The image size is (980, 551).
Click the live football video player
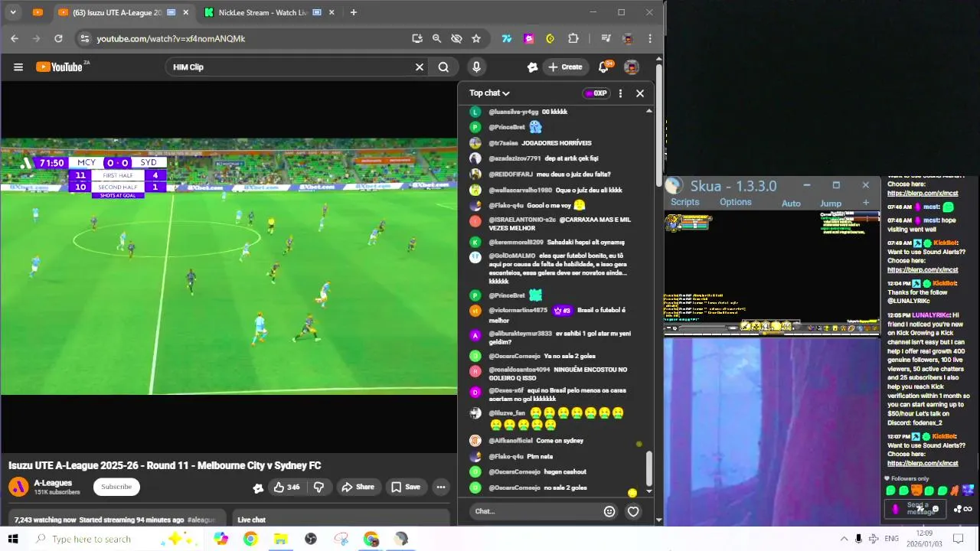[x=228, y=266]
